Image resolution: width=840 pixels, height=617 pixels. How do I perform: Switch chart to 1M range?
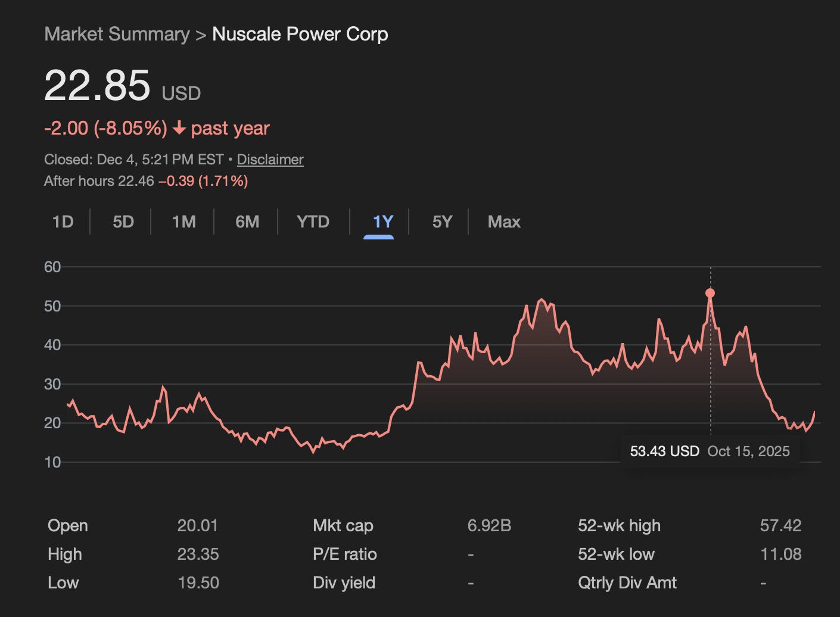[183, 222]
